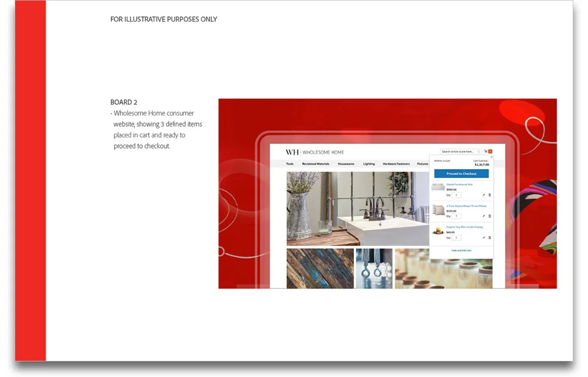Edit the Organic Soy Wax Candle item
Screen dimensions: 588x377
[484, 237]
